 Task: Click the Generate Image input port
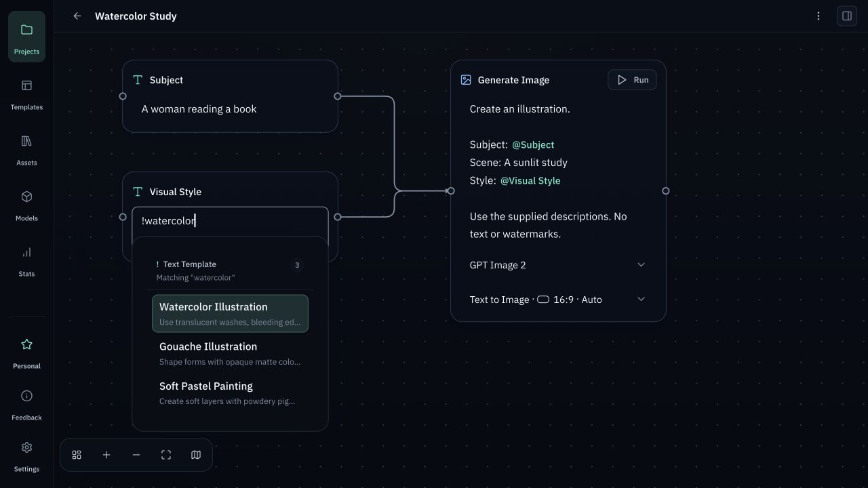point(451,191)
